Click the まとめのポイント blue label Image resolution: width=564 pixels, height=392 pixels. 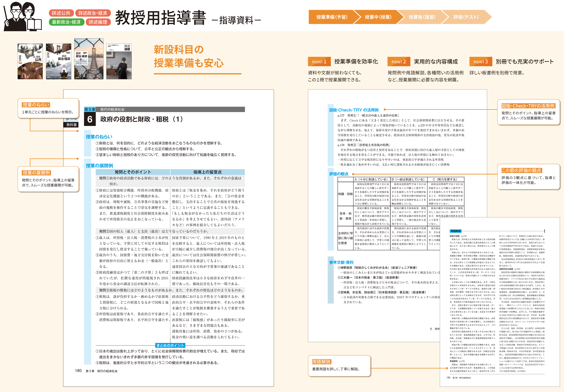click(170, 345)
